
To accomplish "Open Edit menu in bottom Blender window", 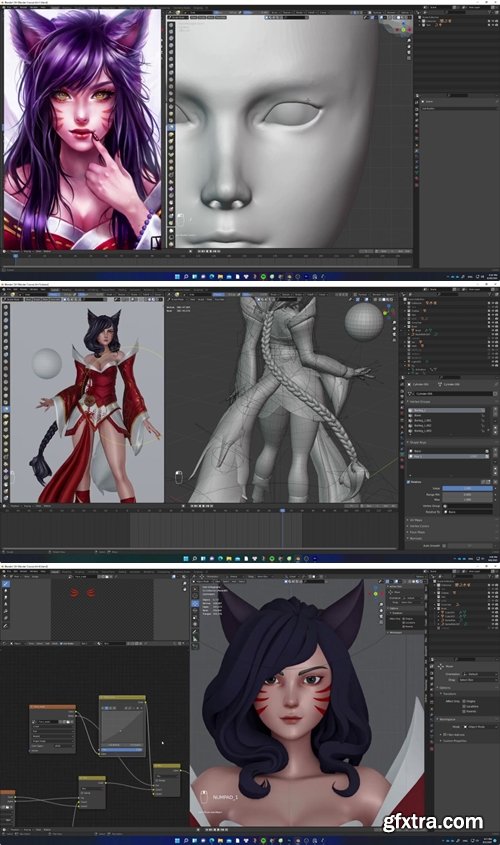I will click(16, 572).
